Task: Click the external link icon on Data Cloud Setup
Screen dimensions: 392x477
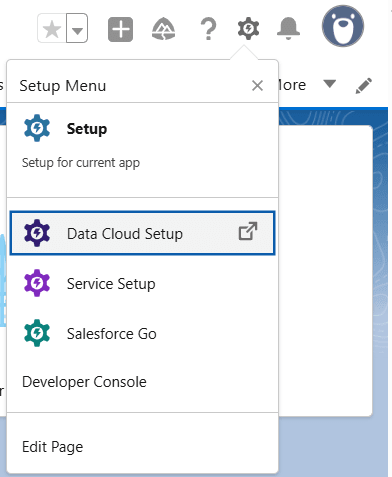Action: click(x=248, y=231)
